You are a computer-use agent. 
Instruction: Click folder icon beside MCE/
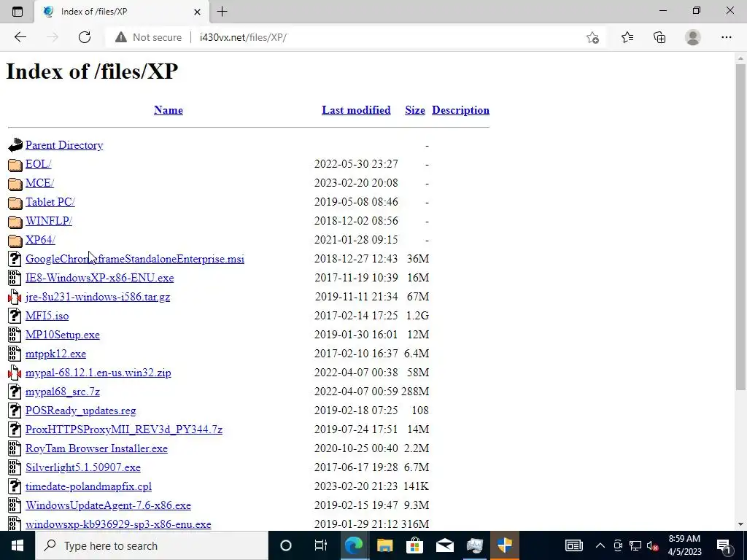[x=15, y=184]
